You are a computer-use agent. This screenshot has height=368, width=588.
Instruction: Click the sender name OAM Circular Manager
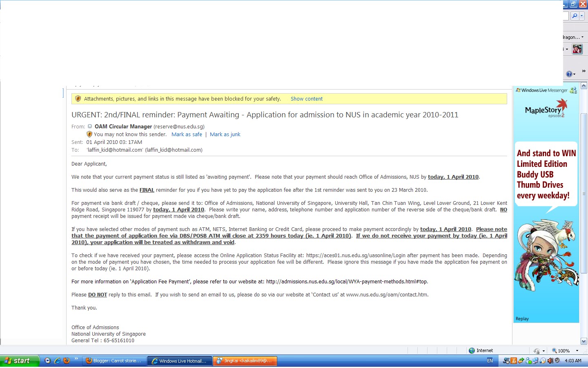pos(123,127)
